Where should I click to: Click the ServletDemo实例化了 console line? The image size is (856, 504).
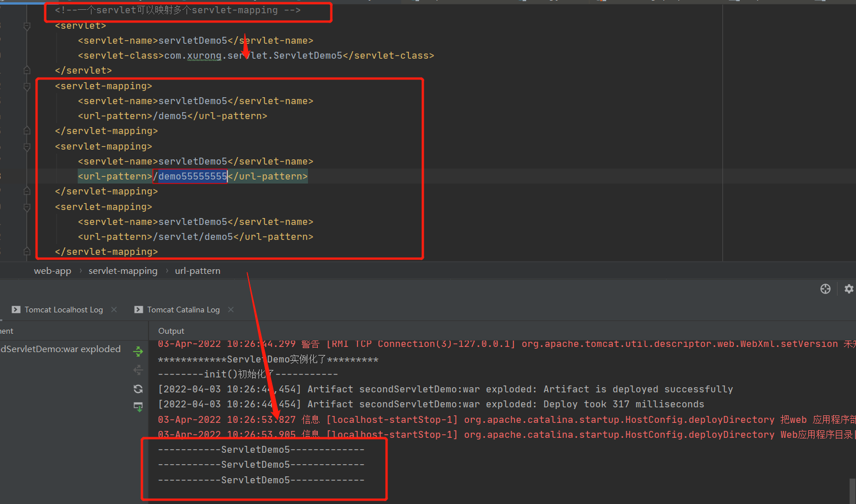pyautogui.click(x=268, y=360)
